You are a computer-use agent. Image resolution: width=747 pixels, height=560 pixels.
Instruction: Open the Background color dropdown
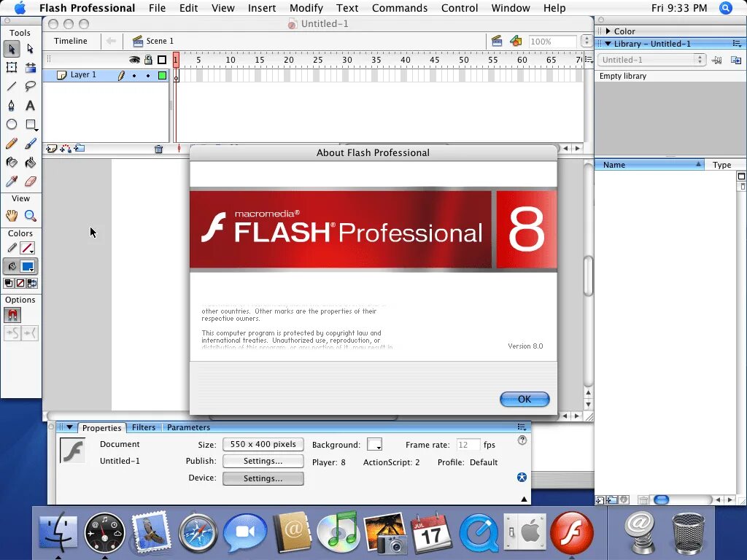click(x=374, y=445)
